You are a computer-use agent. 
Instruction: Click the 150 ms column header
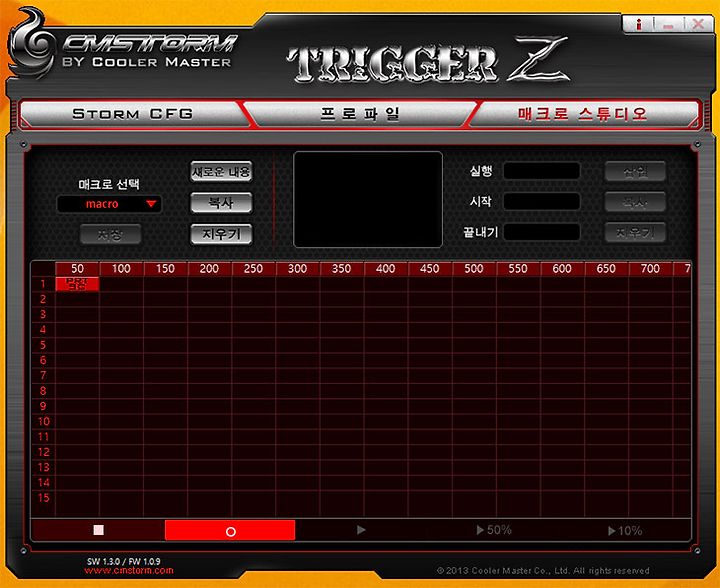pyautogui.click(x=165, y=269)
